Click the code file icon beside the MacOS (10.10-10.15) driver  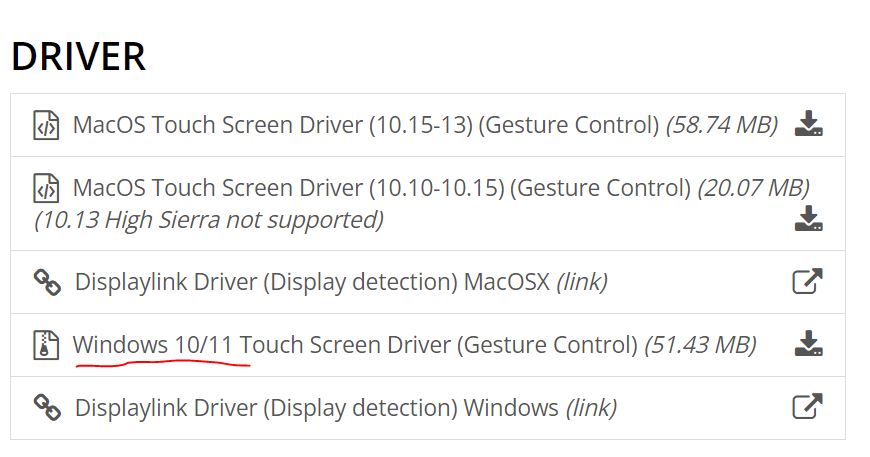coord(46,188)
